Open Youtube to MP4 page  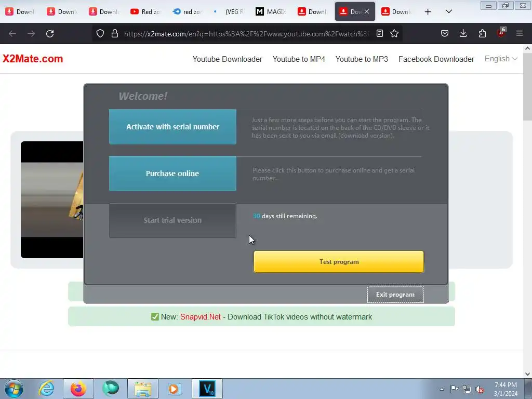(299, 59)
